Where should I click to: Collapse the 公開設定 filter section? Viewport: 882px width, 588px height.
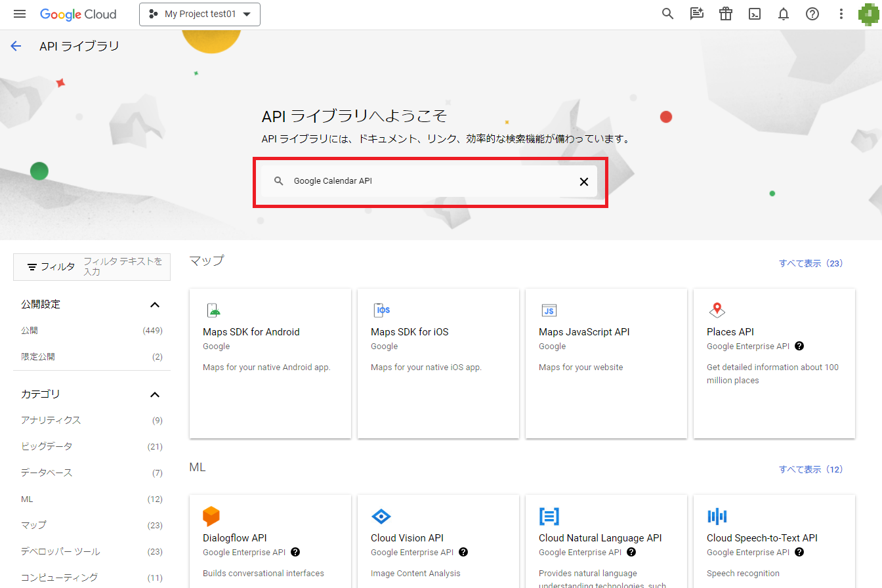(155, 304)
